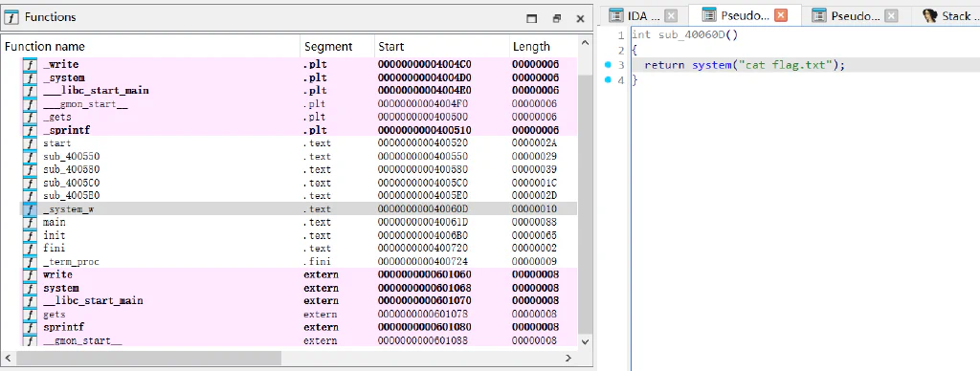Click the function icon beside extern write row
This screenshot has height=371, width=980.
pos(30,274)
